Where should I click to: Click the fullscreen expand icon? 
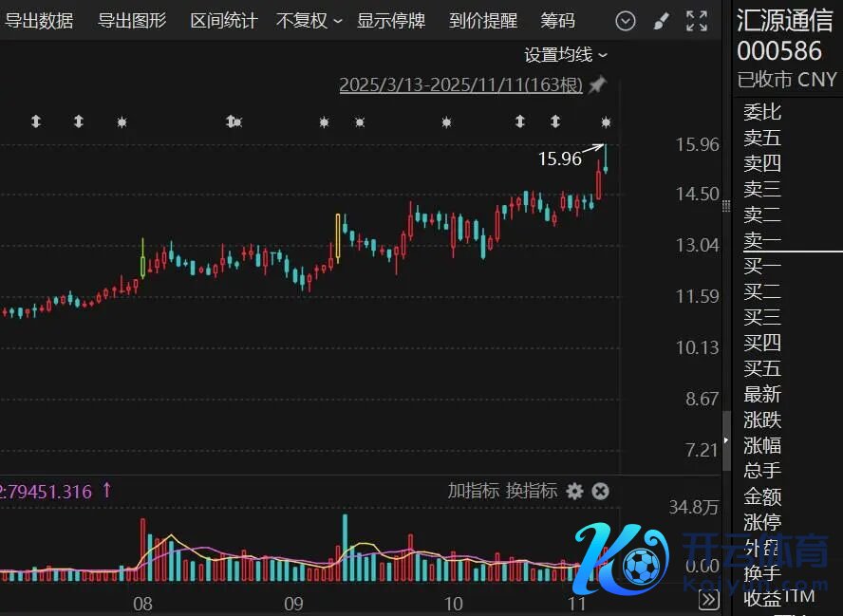(697, 21)
